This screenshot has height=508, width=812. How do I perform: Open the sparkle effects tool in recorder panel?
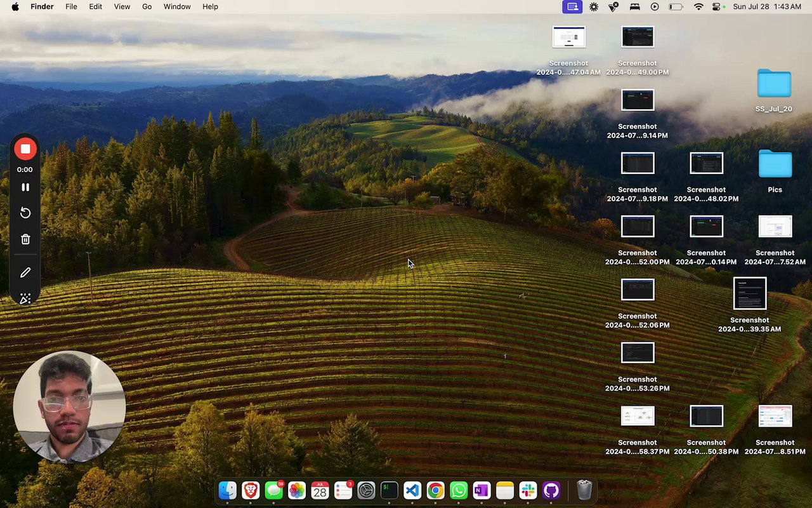click(25, 298)
